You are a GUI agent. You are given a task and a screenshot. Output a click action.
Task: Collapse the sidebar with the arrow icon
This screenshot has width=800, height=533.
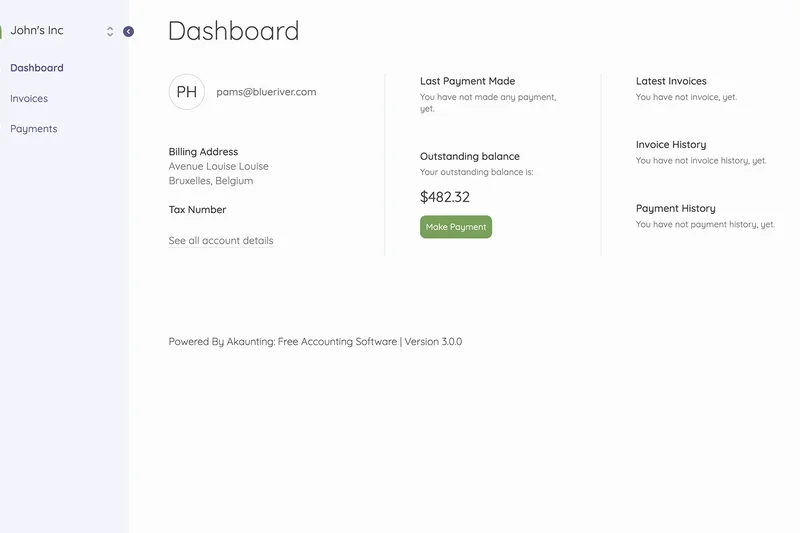(128, 32)
